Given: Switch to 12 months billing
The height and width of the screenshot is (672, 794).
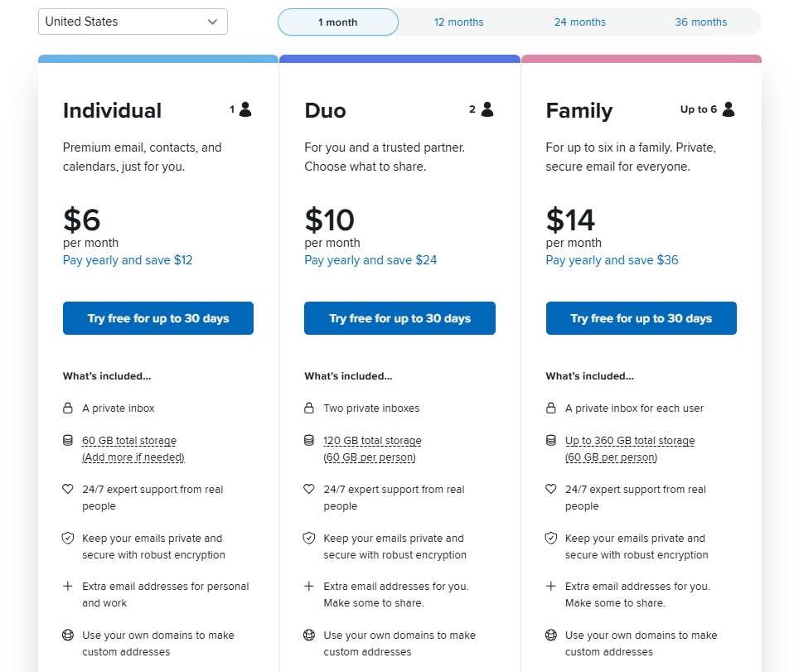Looking at the screenshot, I should click(459, 22).
